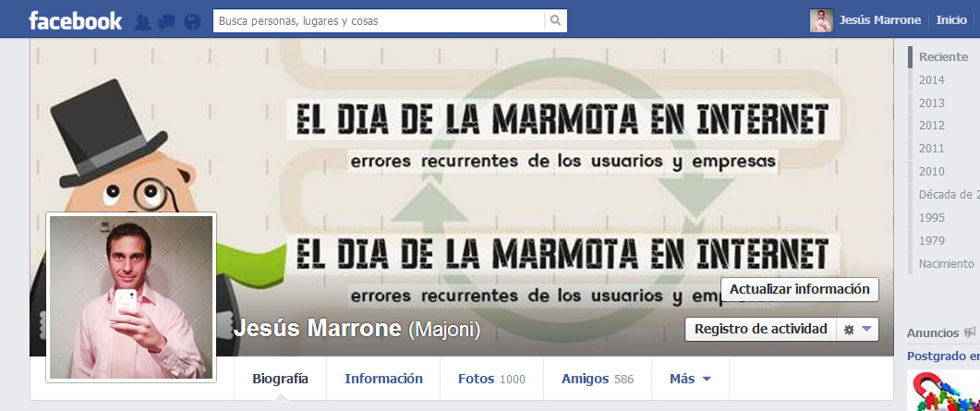Open the notifications globe icon
The image size is (980, 411).
click(192, 22)
